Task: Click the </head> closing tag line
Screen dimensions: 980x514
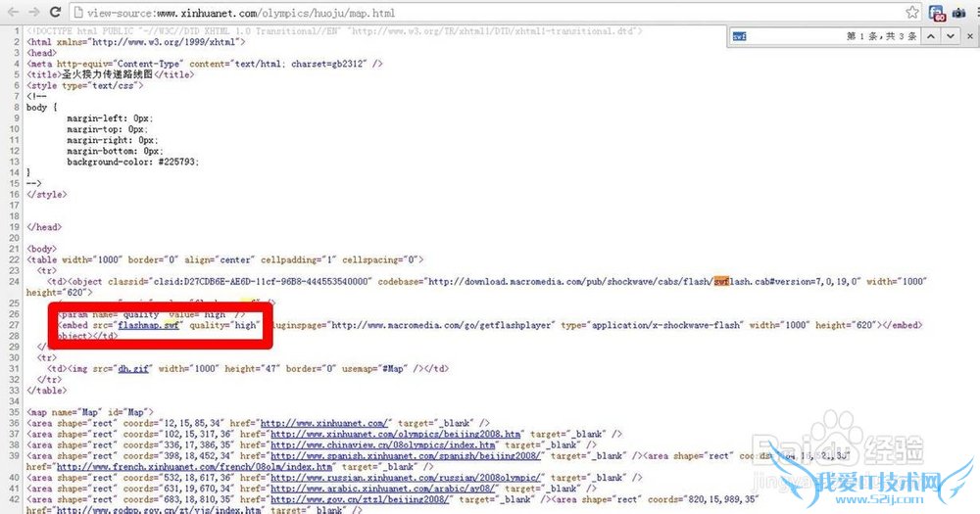Action: [44, 227]
